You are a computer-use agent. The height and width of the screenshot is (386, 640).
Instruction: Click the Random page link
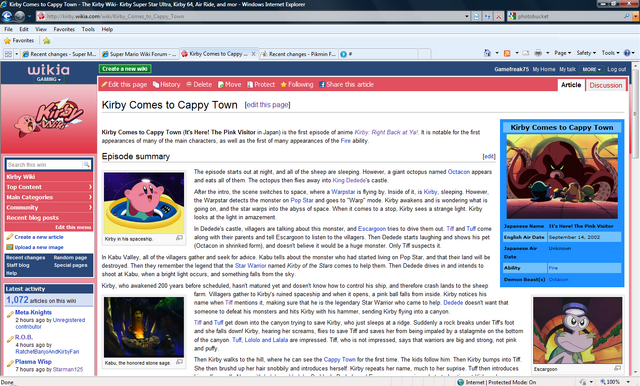[x=70, y=257]
